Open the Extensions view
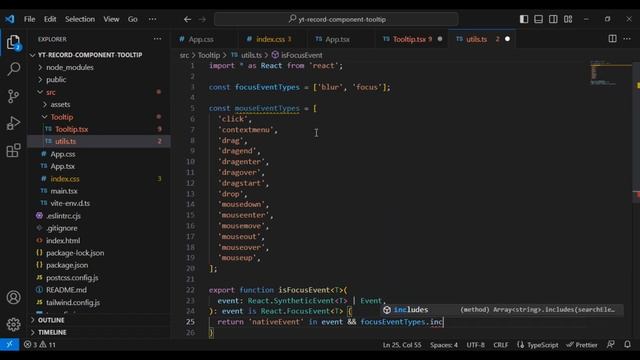Screen dimensions: 640x360 [13, 150]
